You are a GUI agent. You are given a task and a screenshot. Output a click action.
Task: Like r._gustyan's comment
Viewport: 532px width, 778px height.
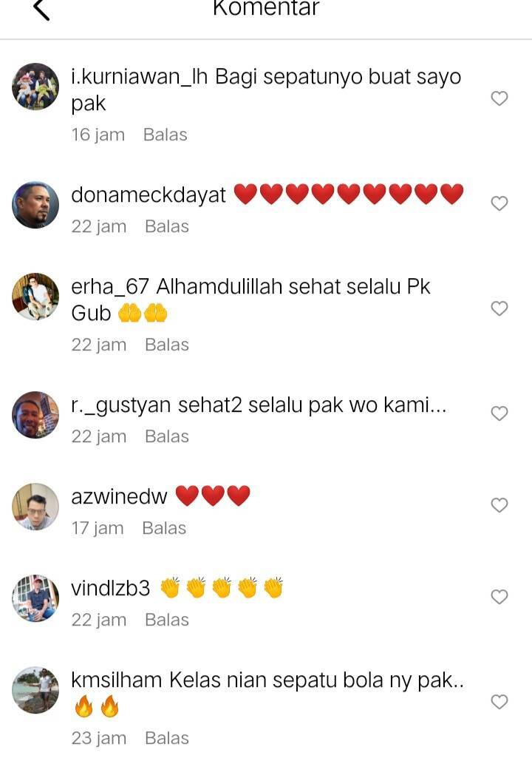click(499, 413)
